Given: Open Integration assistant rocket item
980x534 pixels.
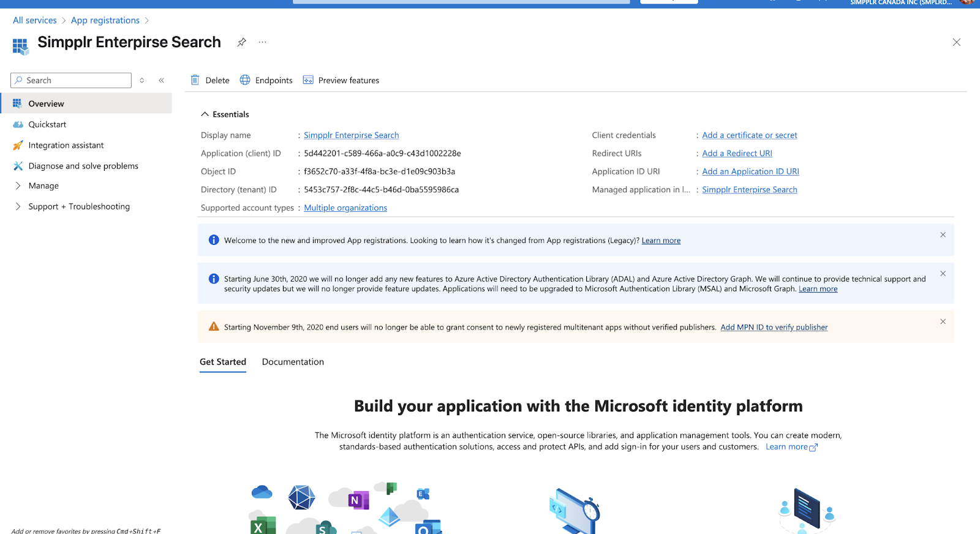Looking at the screenshot, I should tap(66, 145).
